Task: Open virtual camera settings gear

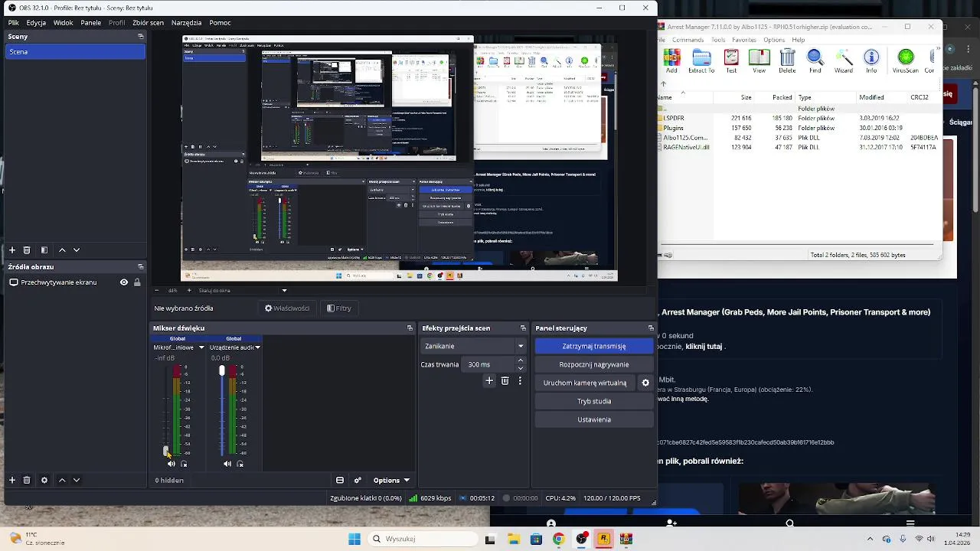Action: pyautogui.click(x=645, y=383)
